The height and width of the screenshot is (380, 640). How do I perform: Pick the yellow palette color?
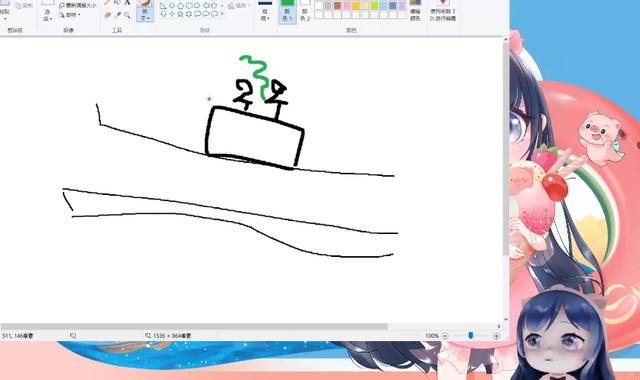pyautogui.click(x=356, y=6)
